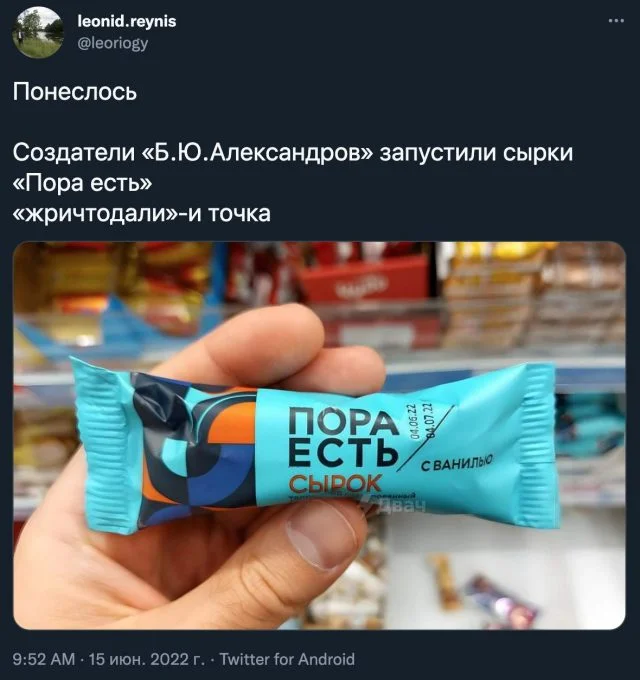Click the «жричтодали»-и точка text line
Viewport: 640px width, 680px height.
coord(141,213)
